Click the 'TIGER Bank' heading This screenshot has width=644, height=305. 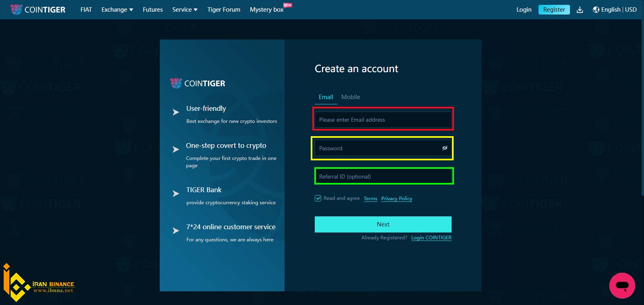pyautogui.click(x=204, y=190)
